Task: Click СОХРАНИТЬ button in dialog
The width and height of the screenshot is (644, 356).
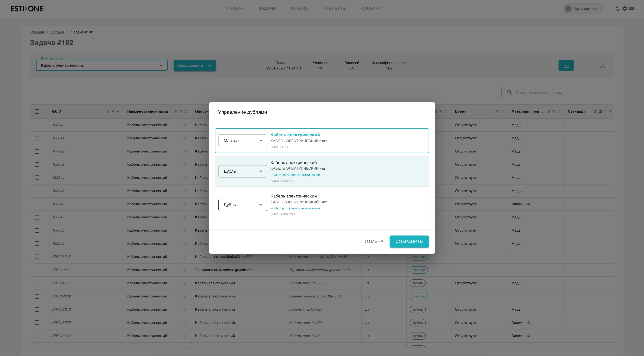Action: tap(409, 242)
